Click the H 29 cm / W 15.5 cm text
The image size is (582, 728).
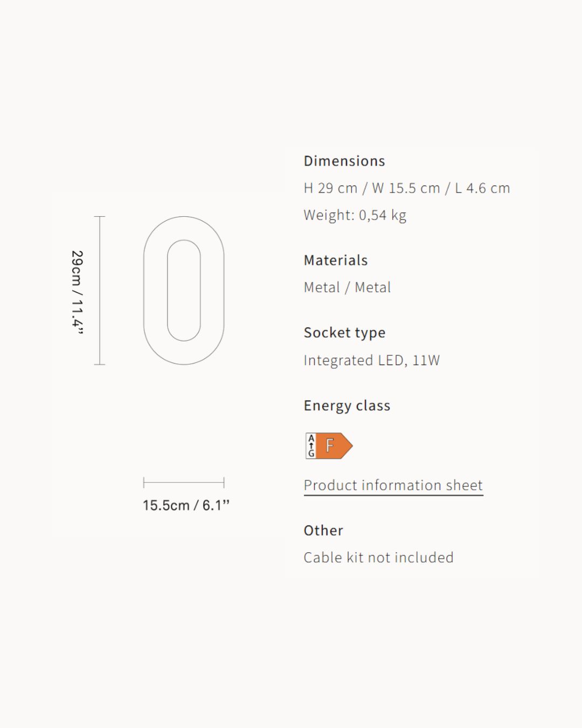[406, 188]
